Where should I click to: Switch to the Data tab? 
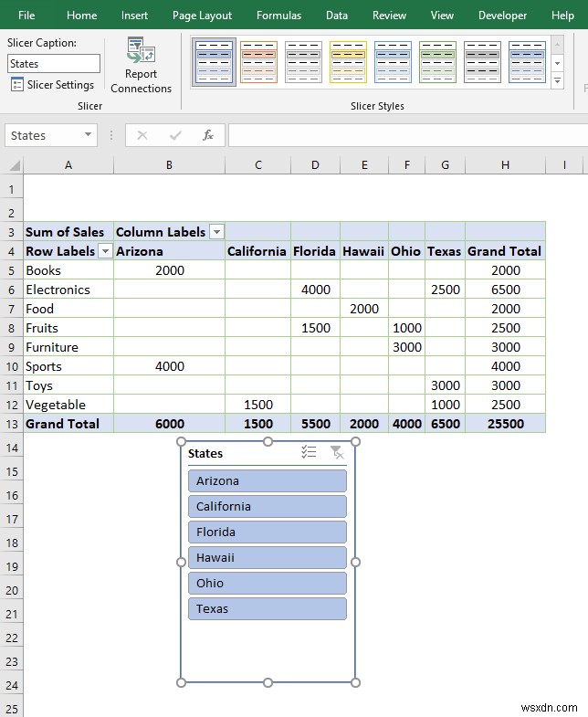point(337,16)
